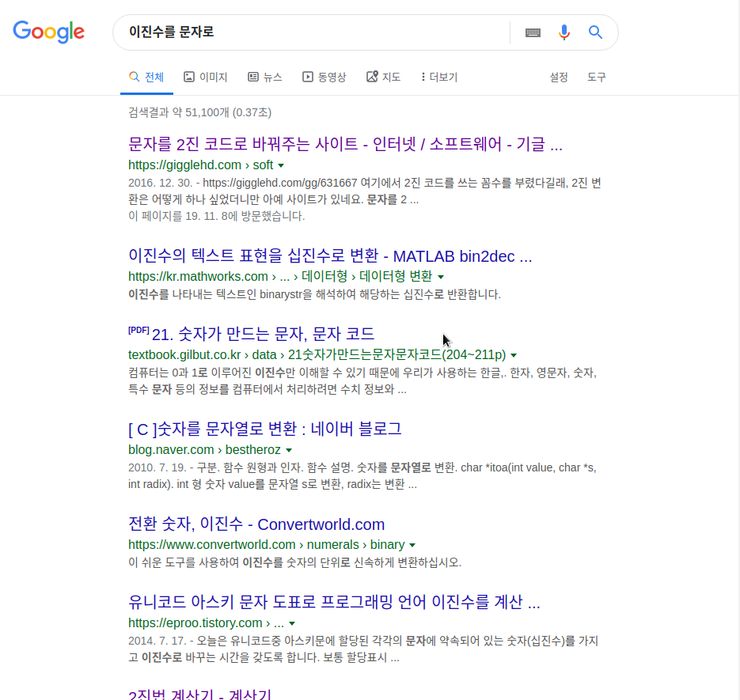Expand the kr.mathworks.com result dropdown arrow
740x700 pixels.
point(441,277)
